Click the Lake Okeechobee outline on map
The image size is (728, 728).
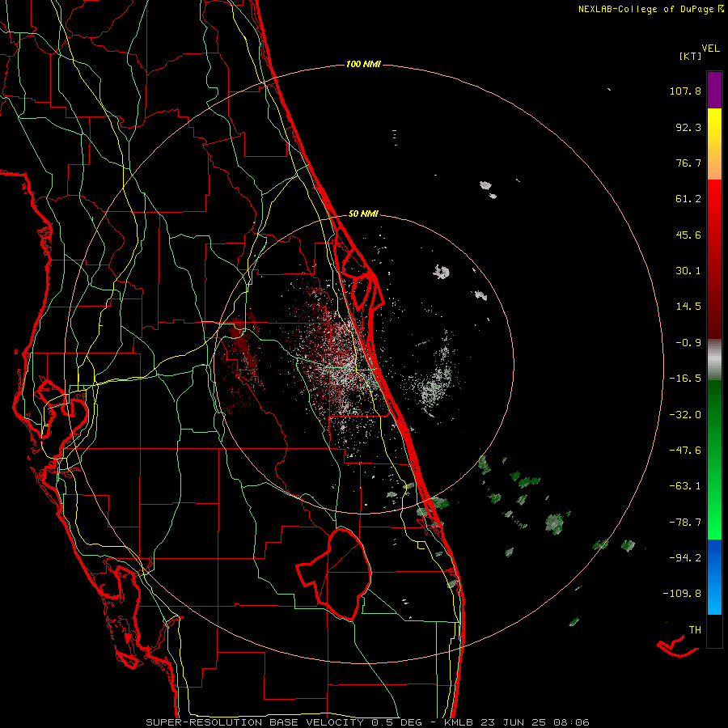[334, 574]
